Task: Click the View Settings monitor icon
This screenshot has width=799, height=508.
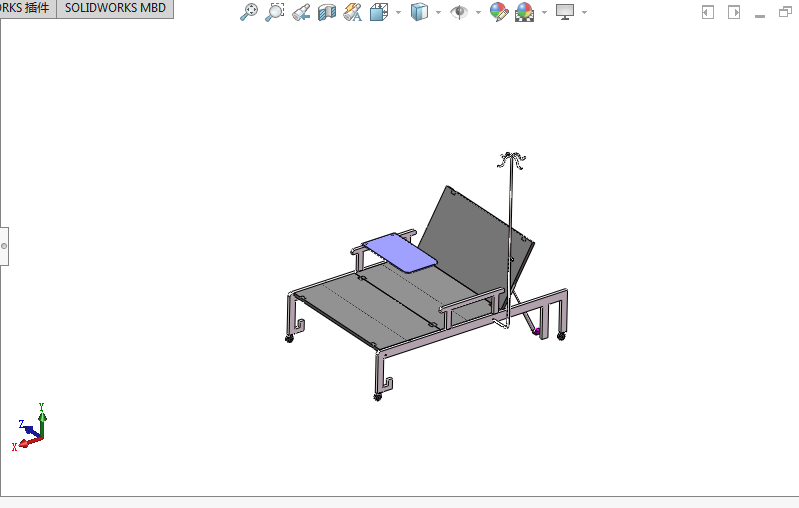Action: coord(565,12)
